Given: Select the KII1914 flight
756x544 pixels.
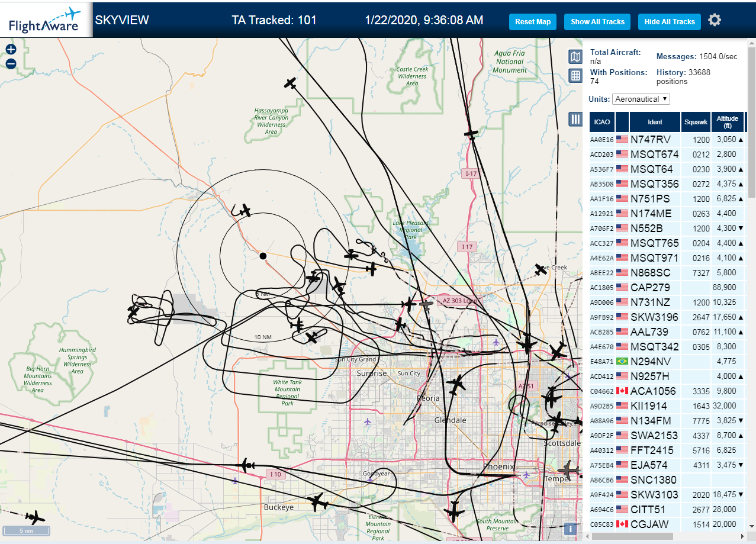Looking at the screenshot, I should (x=667, y=406).
